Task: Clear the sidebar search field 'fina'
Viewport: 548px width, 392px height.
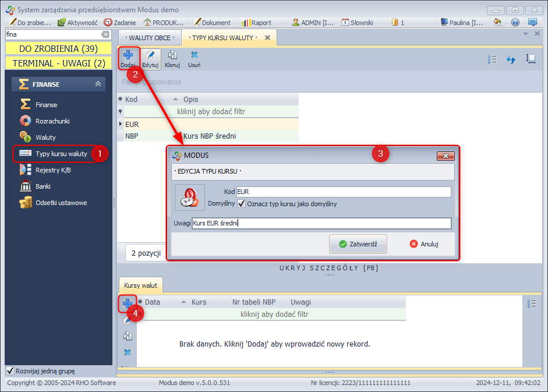Action: tap(105, 34)
